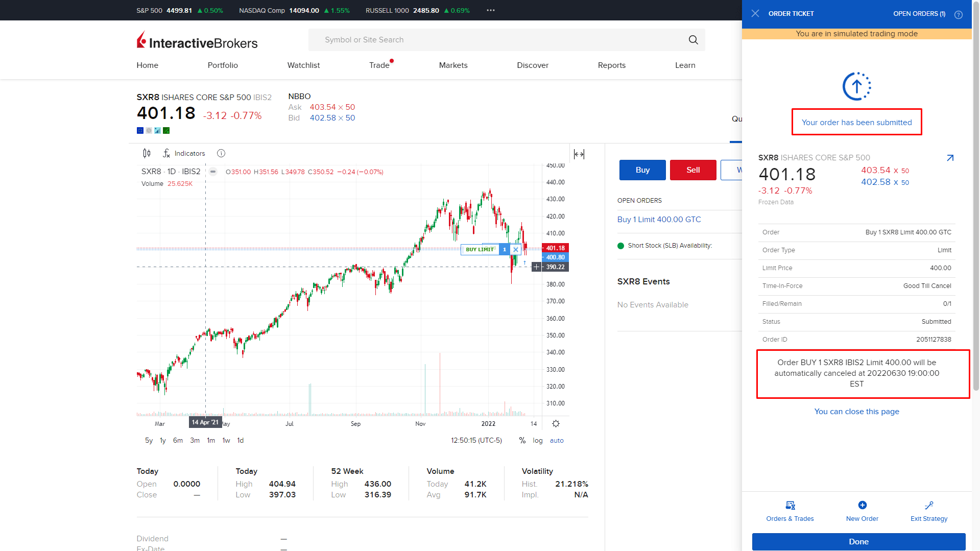Select the candlestick chart style icon
This screenshot has height=551, width=980.
pyautogui.click(x=147, y=153)
